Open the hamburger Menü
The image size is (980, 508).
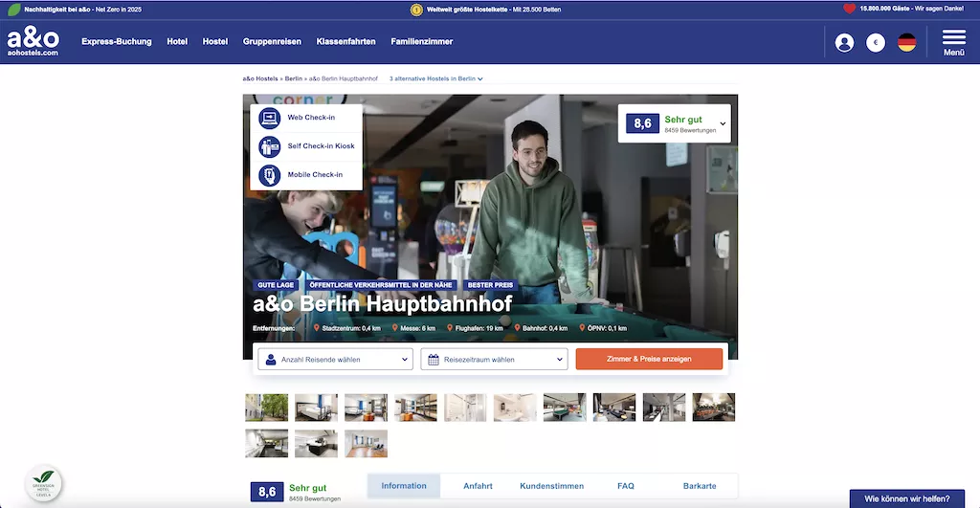(x=954, y=42)
